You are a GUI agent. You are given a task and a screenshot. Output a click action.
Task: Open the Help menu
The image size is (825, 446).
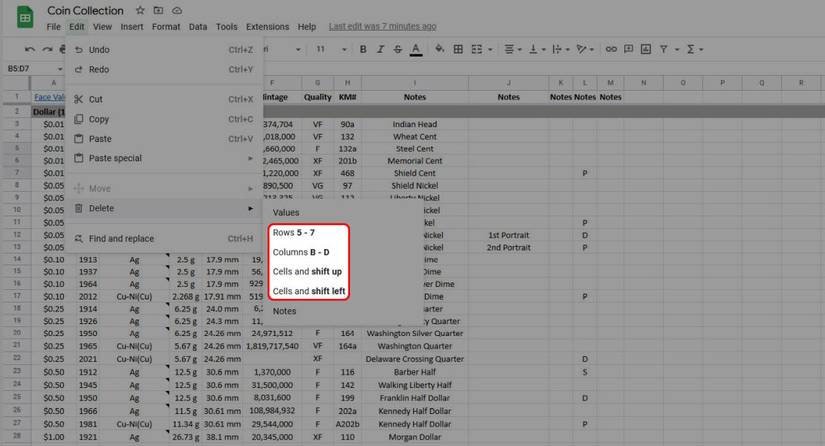click(307, 26)
